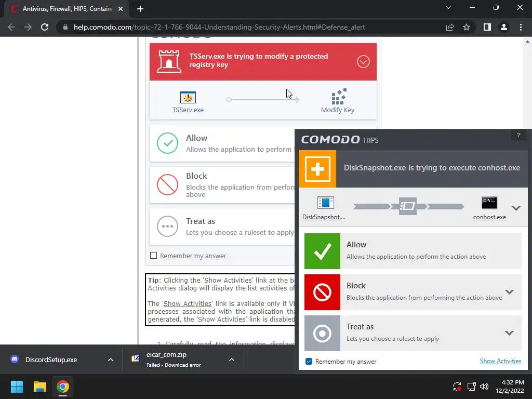
Task: Click TSServ.exe link on webpage
Action: (188, 110)
